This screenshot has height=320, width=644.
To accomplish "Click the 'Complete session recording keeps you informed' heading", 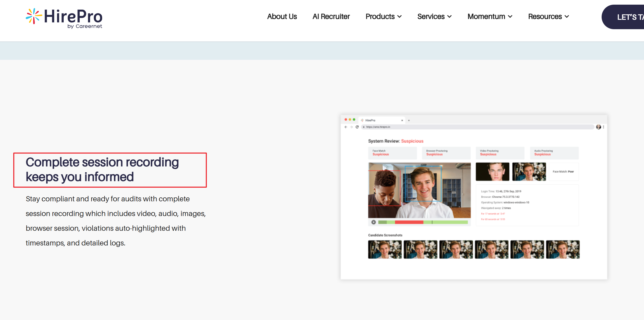I will pyautogui.click(x=102, y=170).
